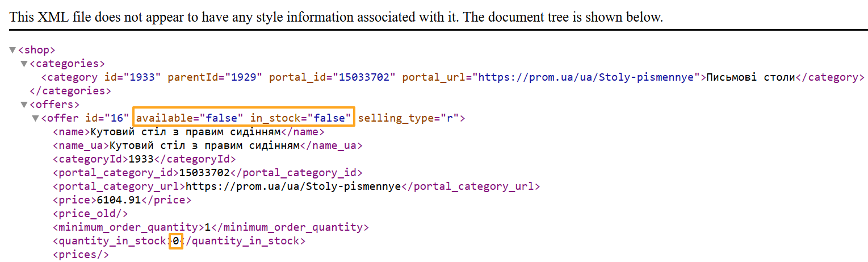Viewport: 868px width, 262px height.
Task: Click the minimum_order_quantity value 1
Action: pos(207,227)
